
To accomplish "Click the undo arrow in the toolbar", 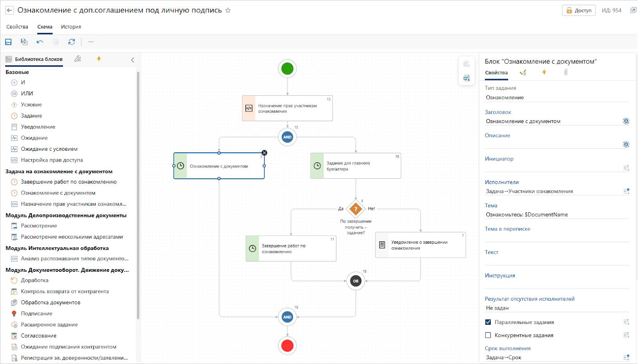I will [40, 42].
